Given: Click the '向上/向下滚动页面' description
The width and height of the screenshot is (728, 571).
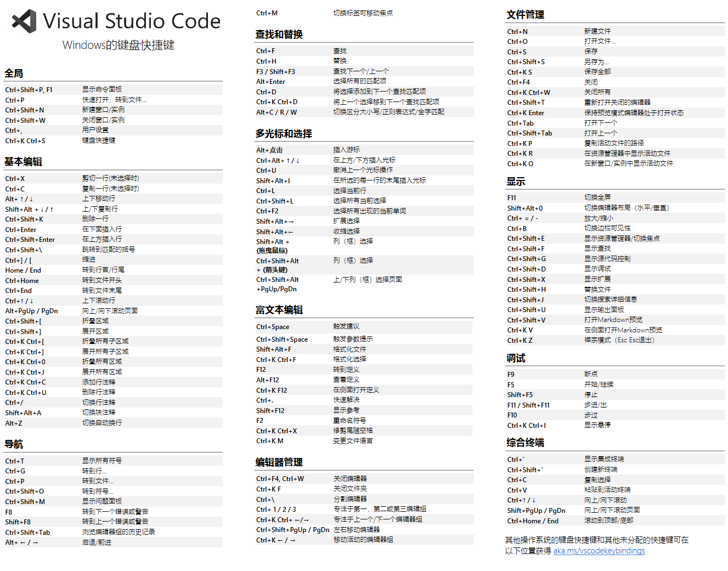Looking at the screenshot, I should point(612,510).
